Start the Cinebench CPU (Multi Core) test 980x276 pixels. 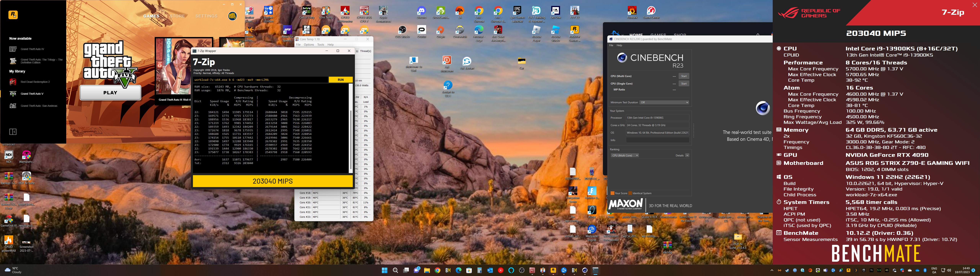(684, 76)
